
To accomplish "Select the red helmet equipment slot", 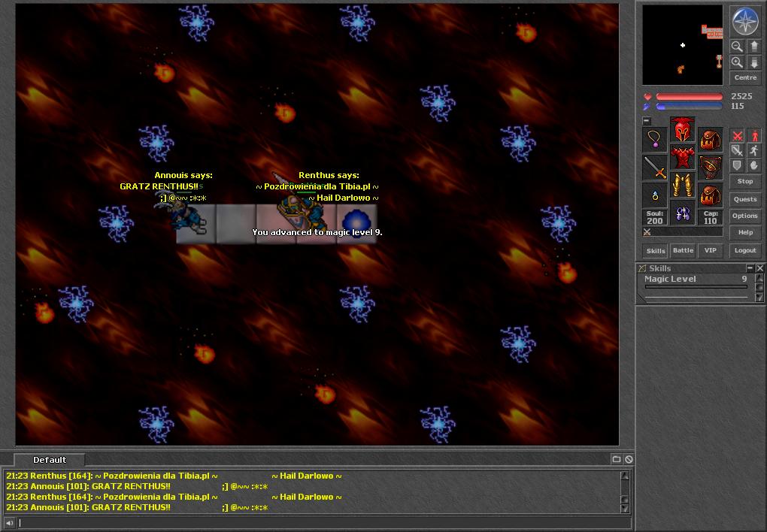I will (682, 130).
